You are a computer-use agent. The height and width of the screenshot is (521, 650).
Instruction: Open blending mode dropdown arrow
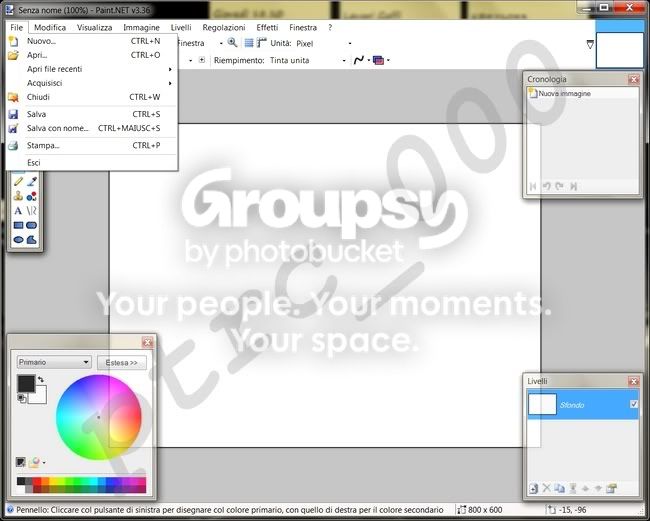(x=388, y=61)
